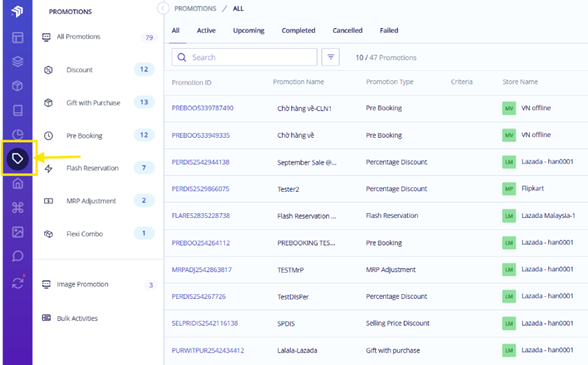Open promotion PREBOO533949335

tap(201, 135)
